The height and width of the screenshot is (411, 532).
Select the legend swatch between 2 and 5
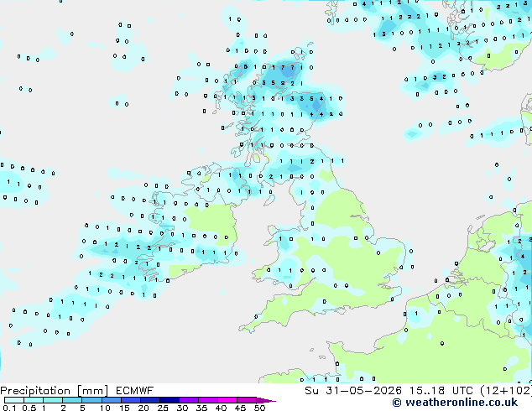[x=72, y=400]
